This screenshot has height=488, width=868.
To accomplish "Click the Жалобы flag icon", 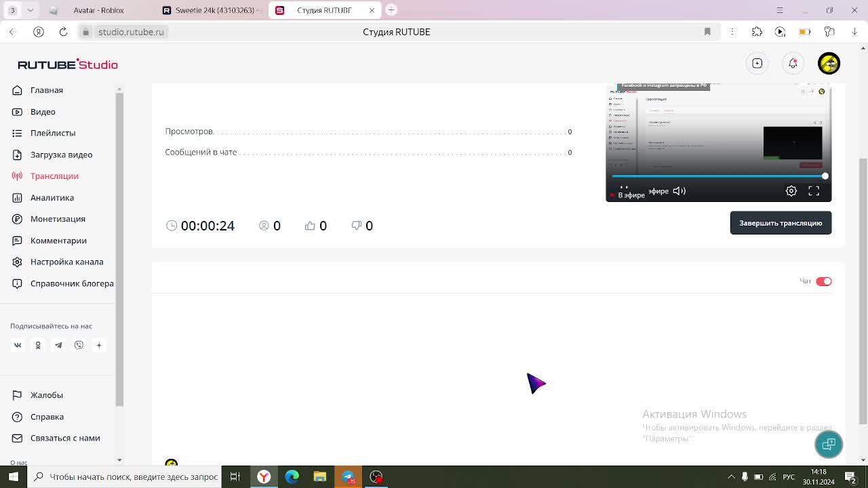I will click(x=17, y=395).
